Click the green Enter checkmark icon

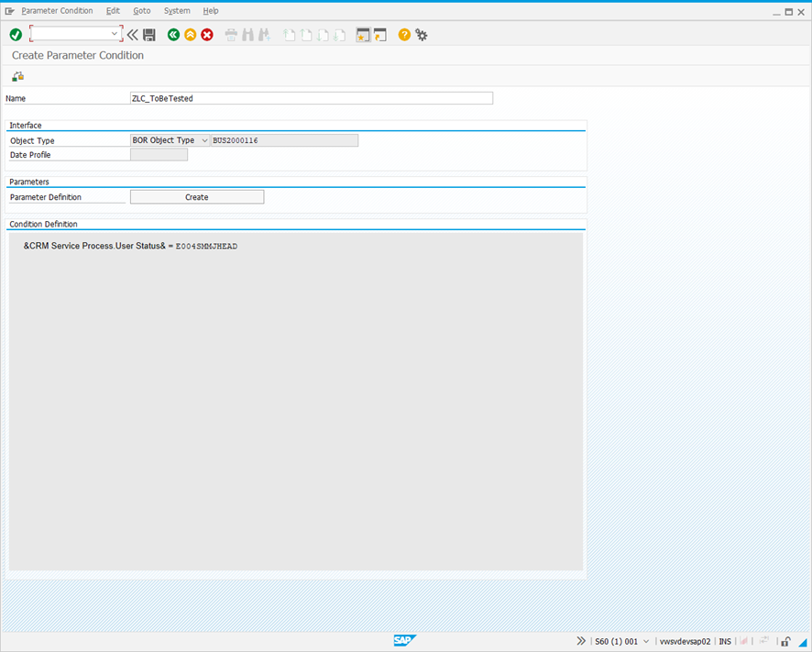pos(16,35)
